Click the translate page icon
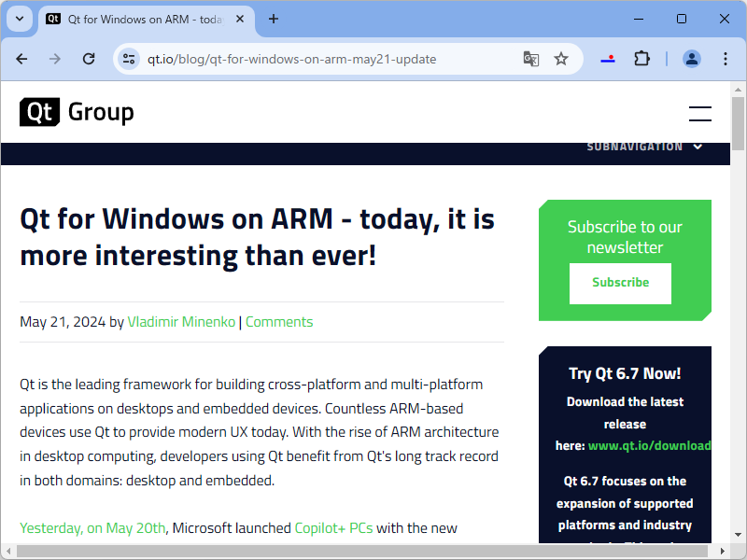Screen dimensions: 747x560 530,59
